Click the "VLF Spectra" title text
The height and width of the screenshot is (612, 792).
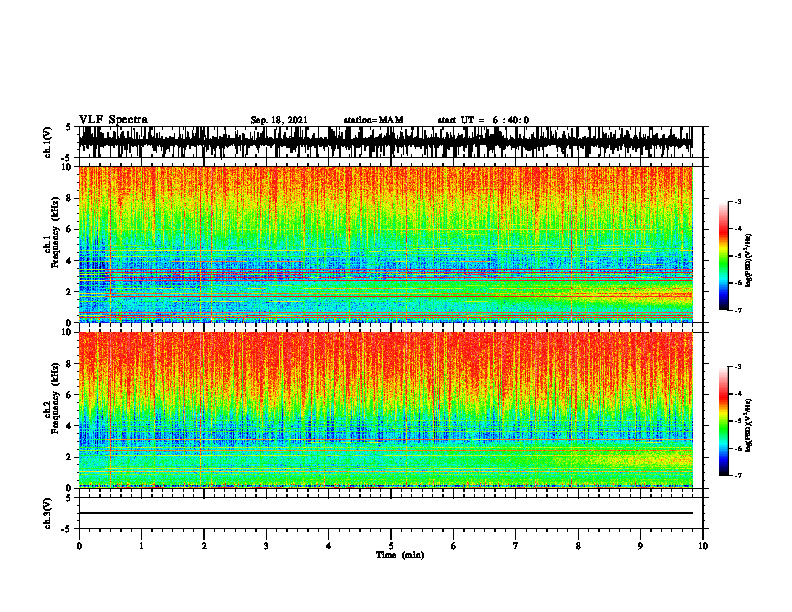tap(113, 119)
